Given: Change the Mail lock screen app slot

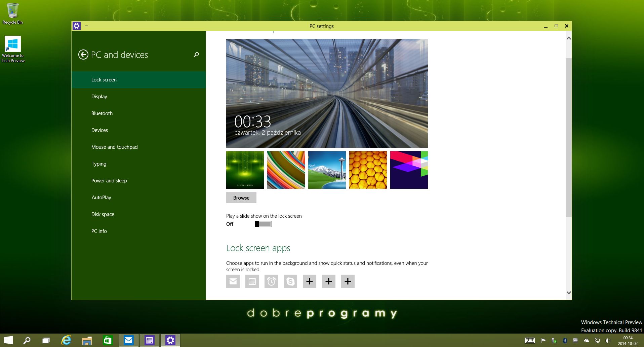Looking at the screenshot, I should 233,281.
